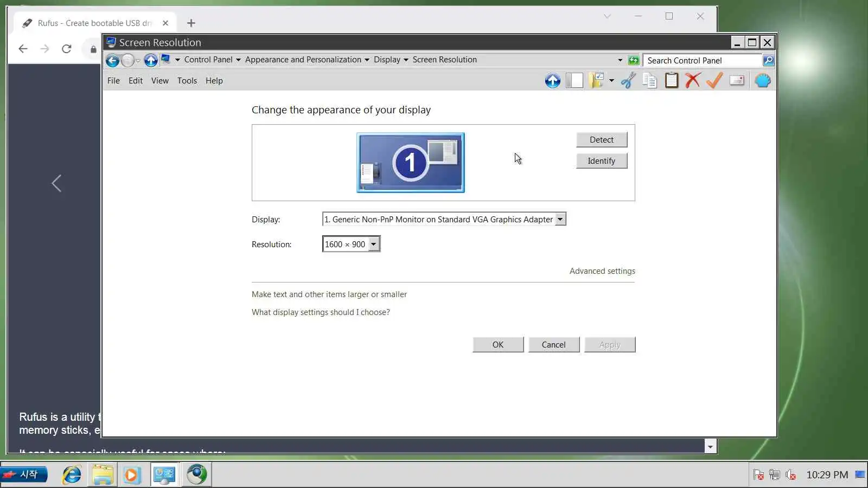Click the taskbar clock showing 10:29 PM
Viewport: 868px width, 488px height.
(827, 475)
